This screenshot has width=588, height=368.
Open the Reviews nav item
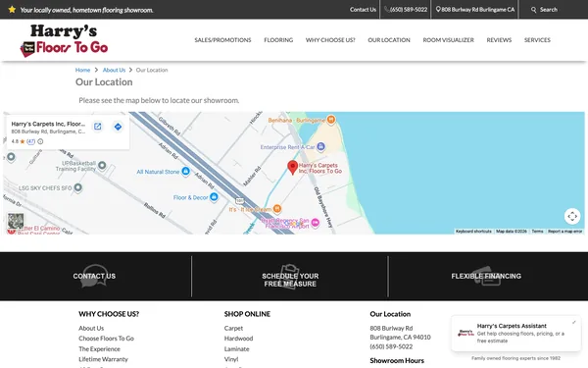pos(499,40)
